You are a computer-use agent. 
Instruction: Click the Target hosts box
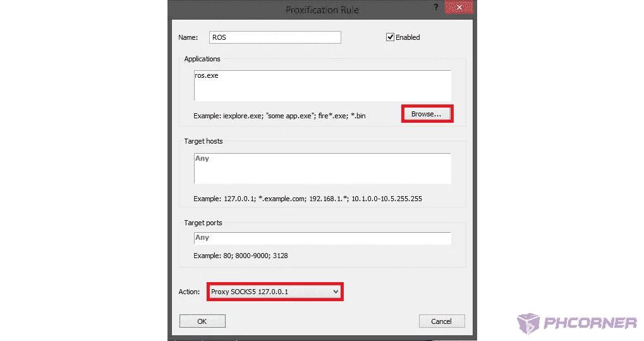[x=322, y=169]
